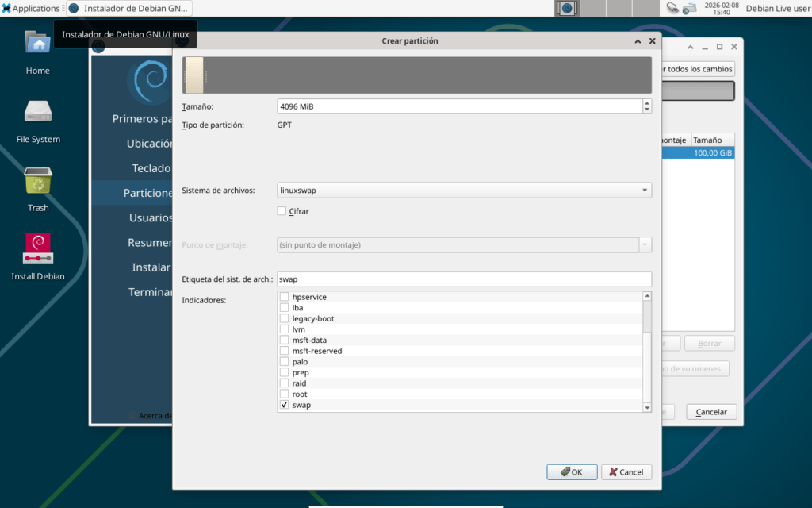The width and height of the screenshot is (812, 508).
Task: Check the lvm flag checkbox
Action: (x=285, y=329)
